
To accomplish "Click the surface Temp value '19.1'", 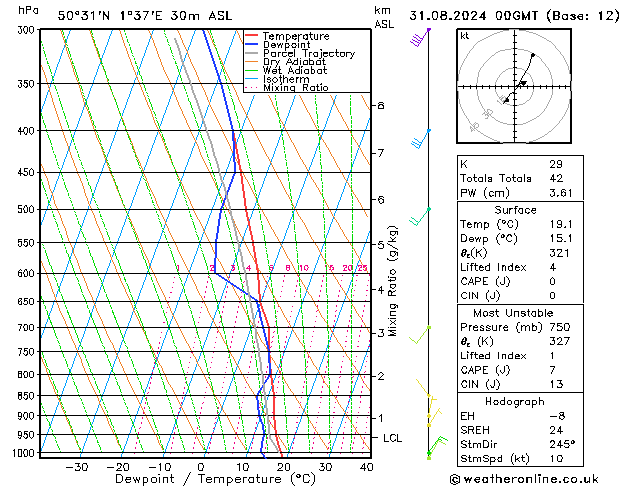I will 561,224.
